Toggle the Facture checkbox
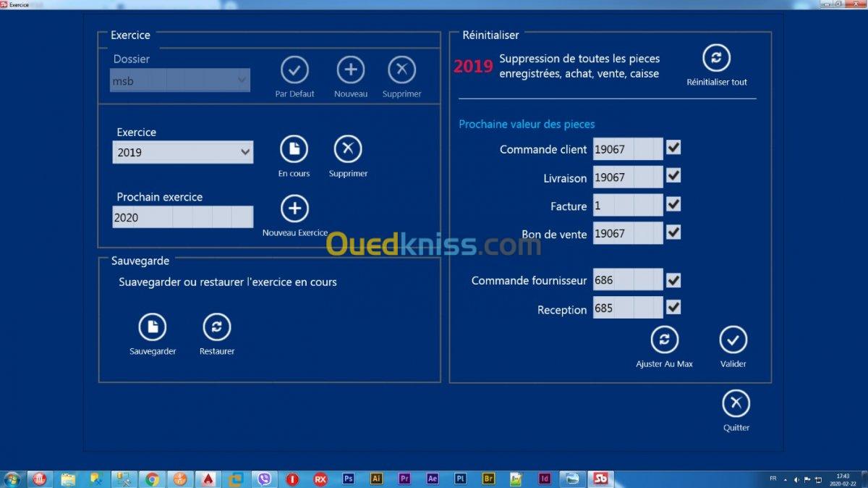The image size is (868, 488). 673,204
